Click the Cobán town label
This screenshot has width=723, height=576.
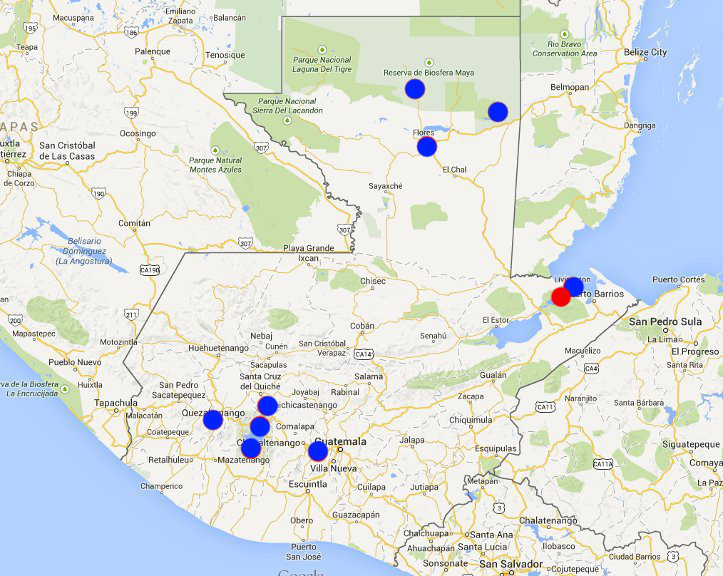click(362, 326)
